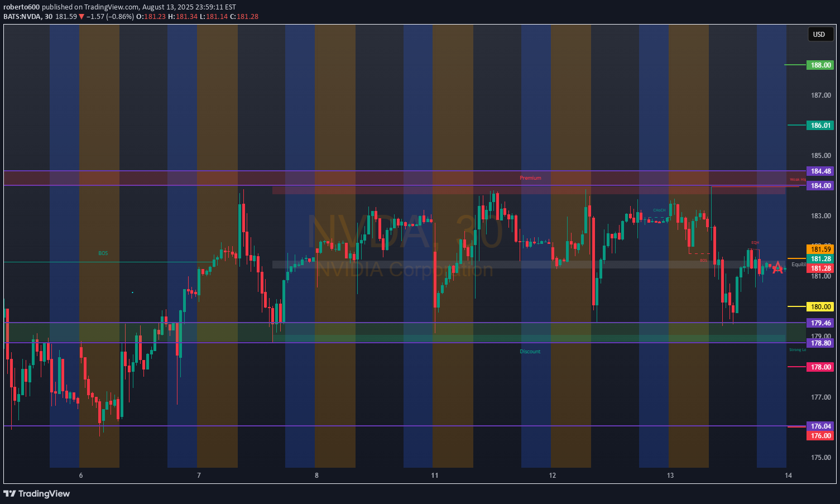Click the roberto600 publisher name
This screenshot has width=840, height=504.
point(21,7)
